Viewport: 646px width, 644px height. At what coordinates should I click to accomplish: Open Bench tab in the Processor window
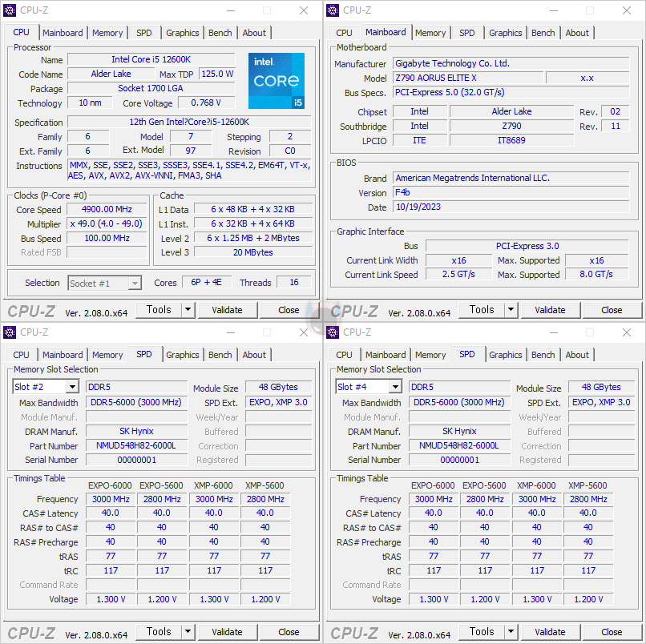tap(220, 33)
